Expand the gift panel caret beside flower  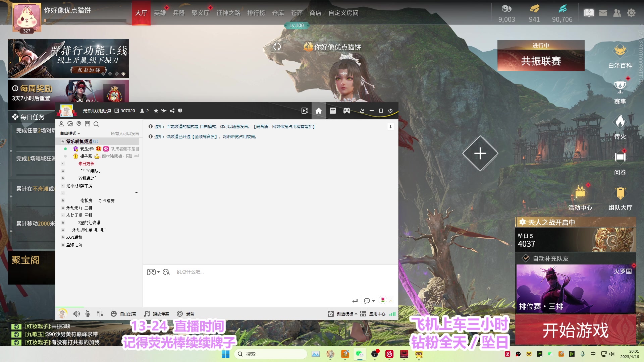391,301
